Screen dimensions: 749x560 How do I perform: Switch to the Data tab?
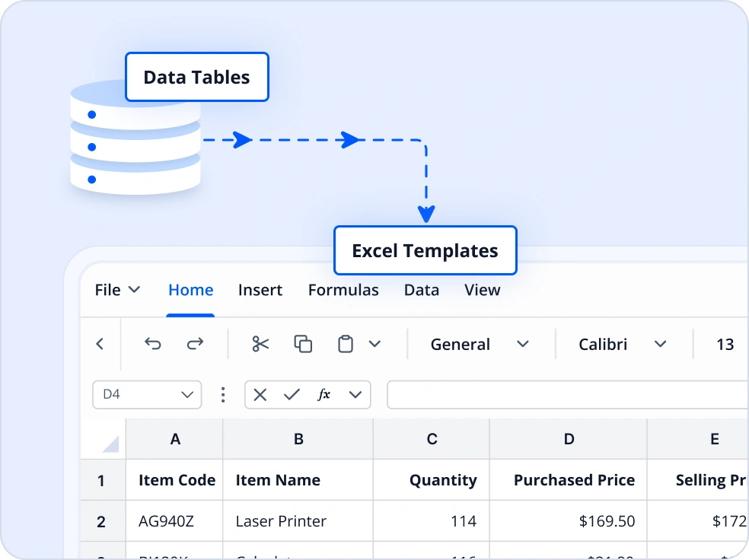[422, 290]
